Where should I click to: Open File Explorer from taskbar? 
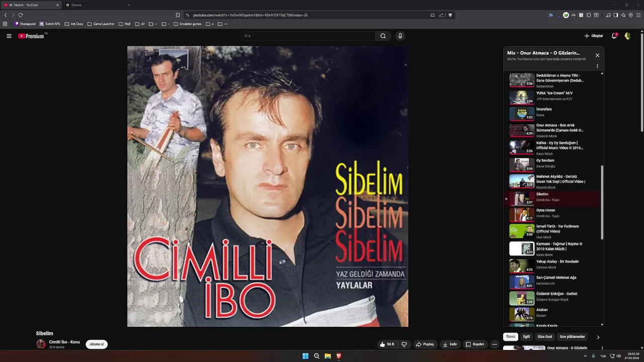point(328,356)
